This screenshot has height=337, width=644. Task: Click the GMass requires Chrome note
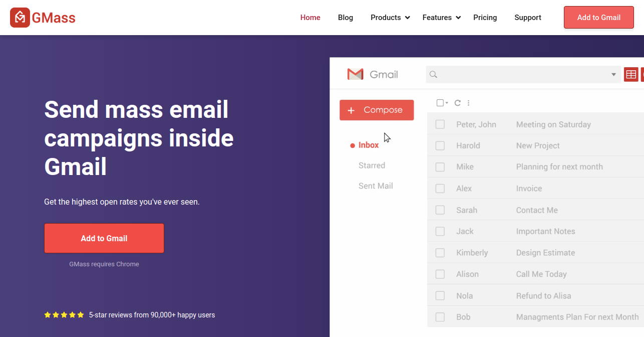coord(104,264)
